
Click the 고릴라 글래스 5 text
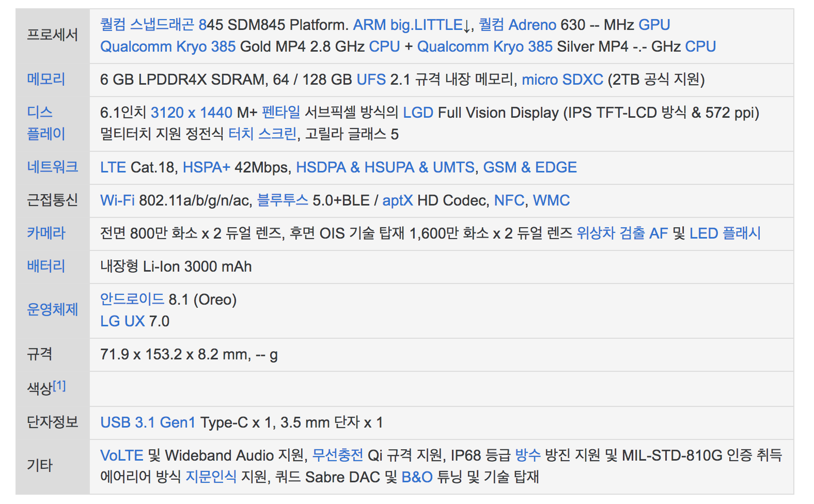(x=352, y=134)
